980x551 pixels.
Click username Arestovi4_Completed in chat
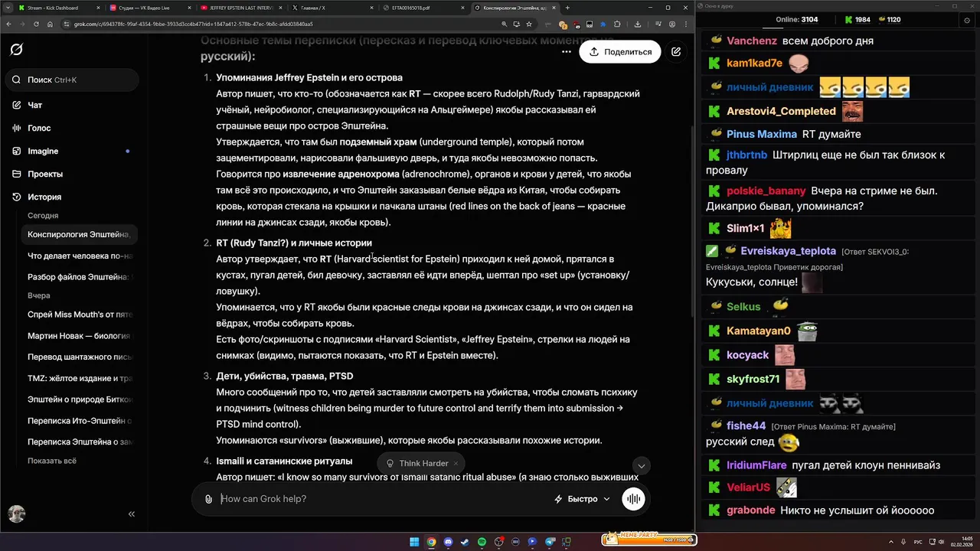click(781, 111)
